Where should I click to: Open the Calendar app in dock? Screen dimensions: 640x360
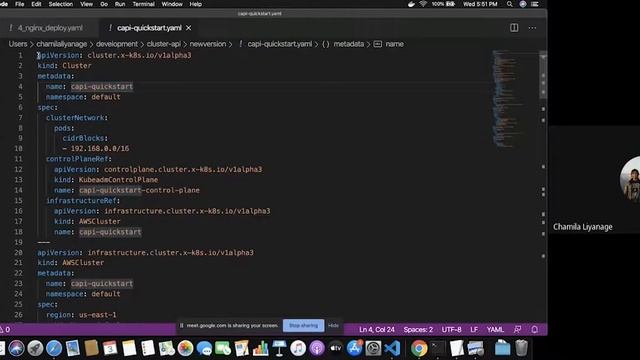110,348
